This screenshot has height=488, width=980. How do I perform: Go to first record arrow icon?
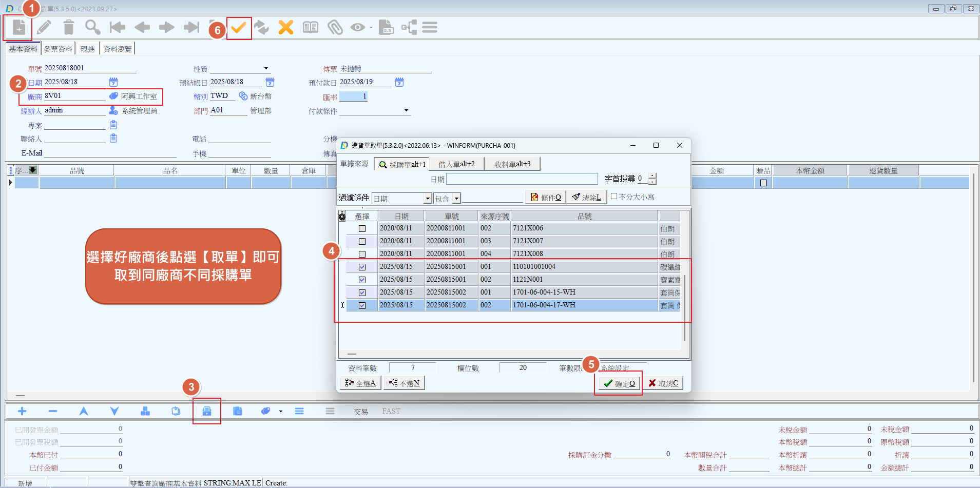117,27
